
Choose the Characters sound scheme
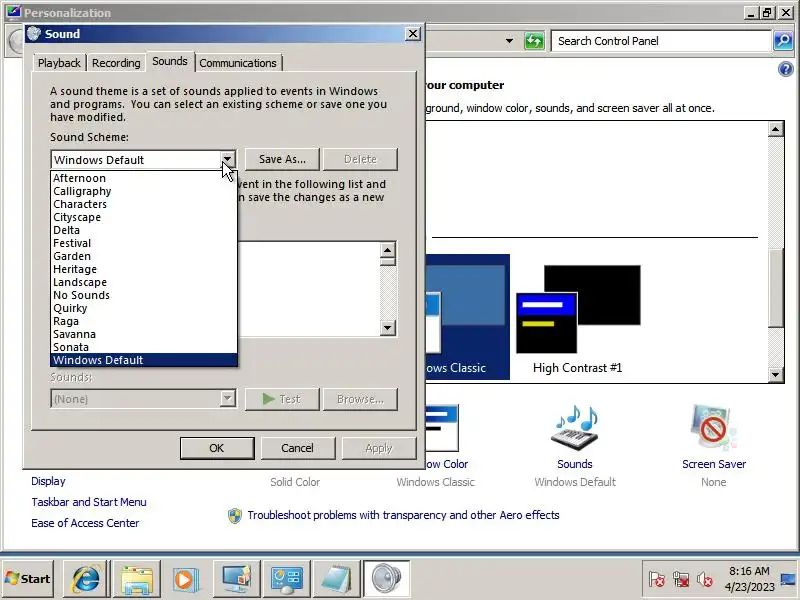(144, 204)
